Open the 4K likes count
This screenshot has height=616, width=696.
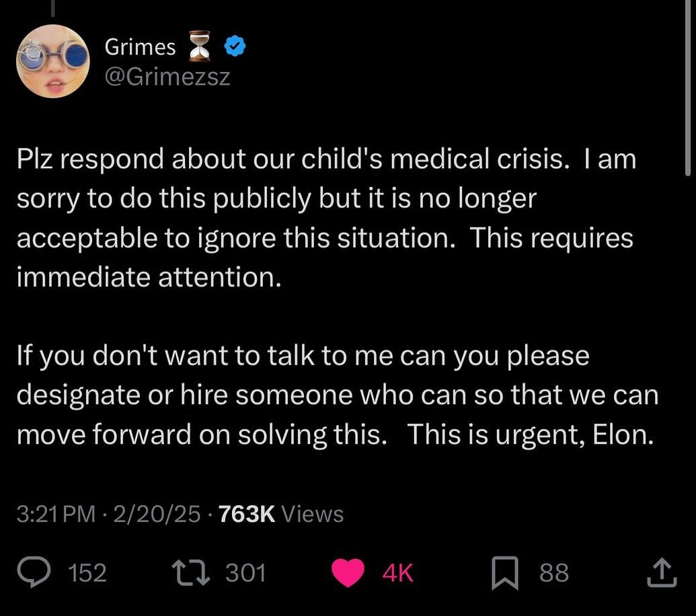(x=397, y=572)
